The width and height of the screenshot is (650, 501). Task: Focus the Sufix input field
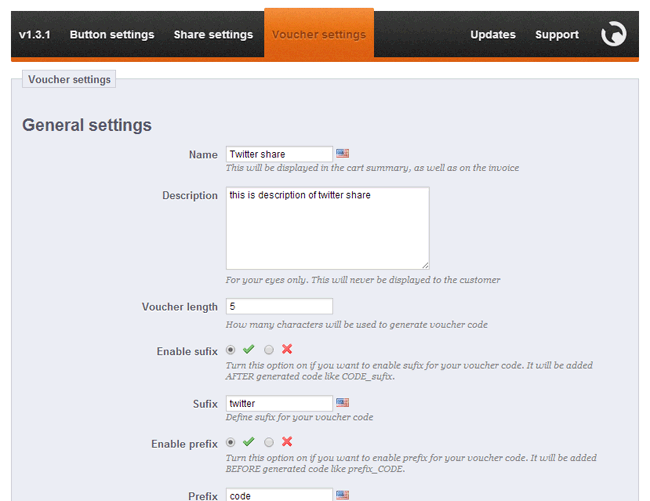point(279,403)
